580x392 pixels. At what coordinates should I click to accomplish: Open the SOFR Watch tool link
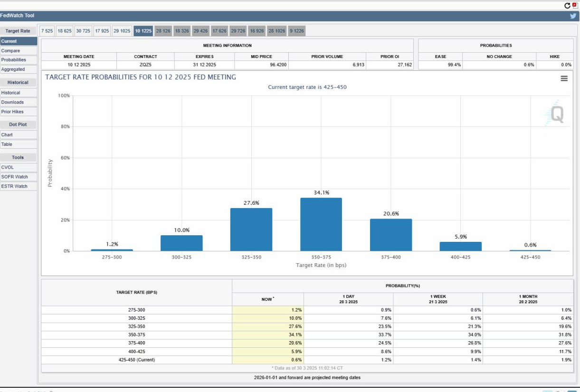tap(19, 177)
